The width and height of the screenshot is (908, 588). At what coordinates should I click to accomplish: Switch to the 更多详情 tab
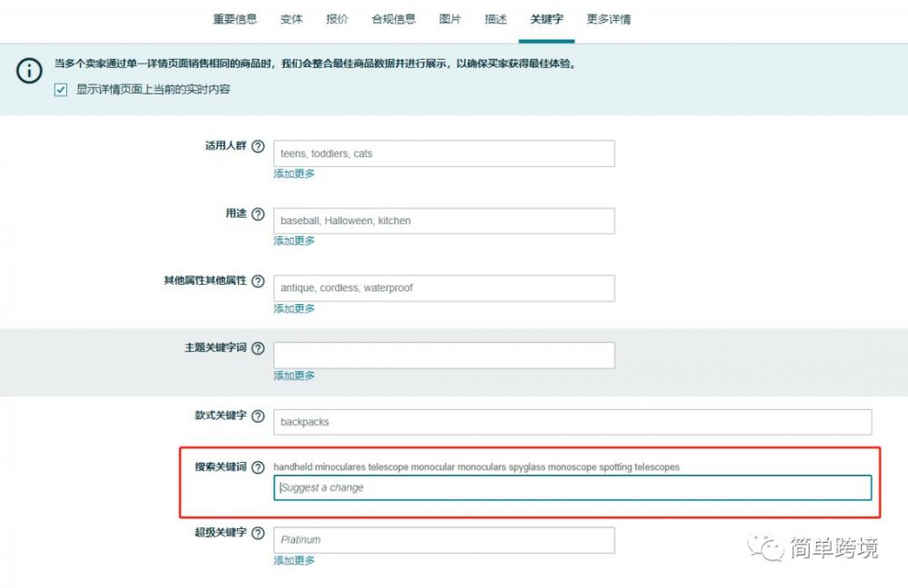coord(608,19)
